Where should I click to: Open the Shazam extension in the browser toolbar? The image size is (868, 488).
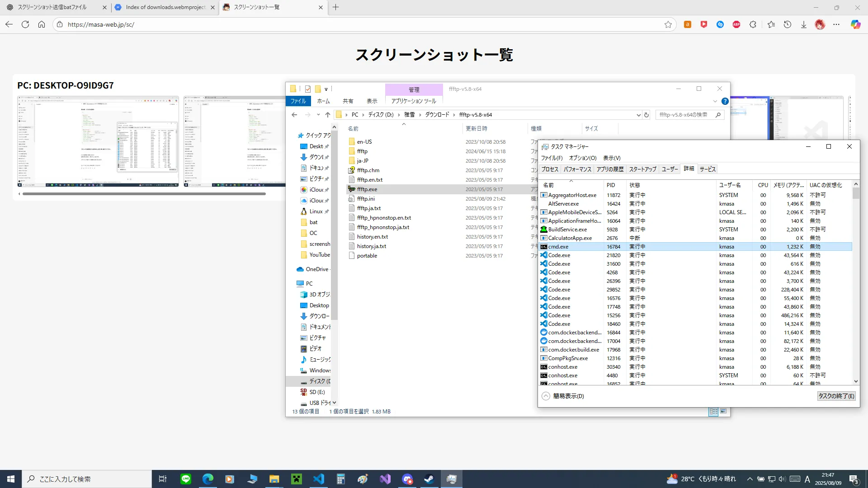point(720,25)
